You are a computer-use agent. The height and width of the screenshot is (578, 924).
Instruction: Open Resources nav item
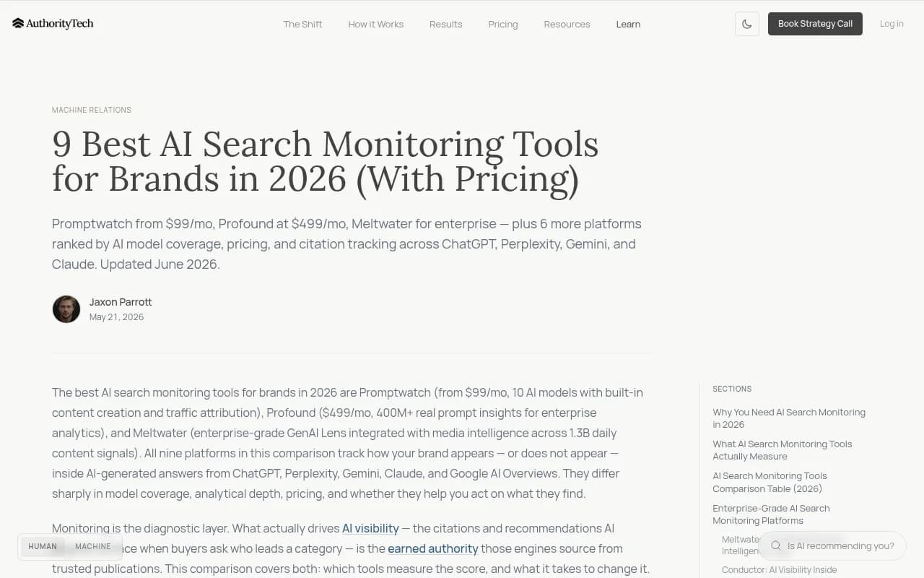[x=567, y=24]
